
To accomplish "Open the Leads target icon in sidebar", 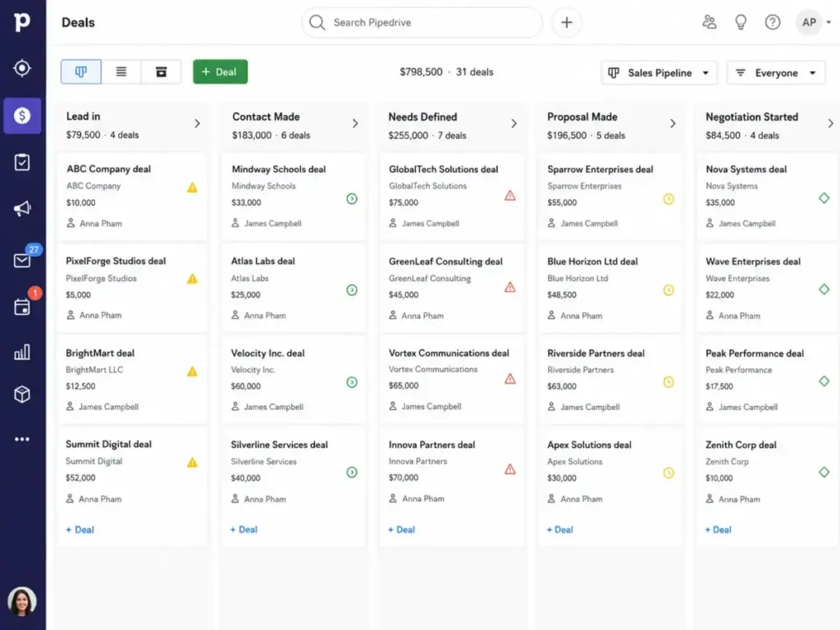I will click(22, 68).
